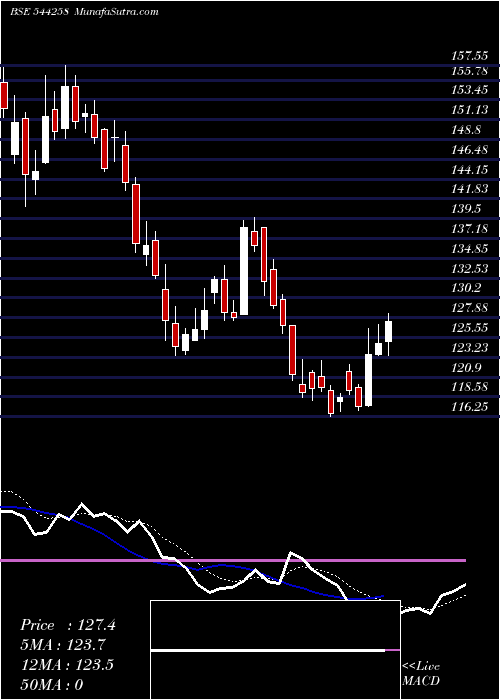Viewport: 500px width, 700px height.
Task: Click the 123.23 price axis label
Action: pyautogui.click(x=470, y=347)
